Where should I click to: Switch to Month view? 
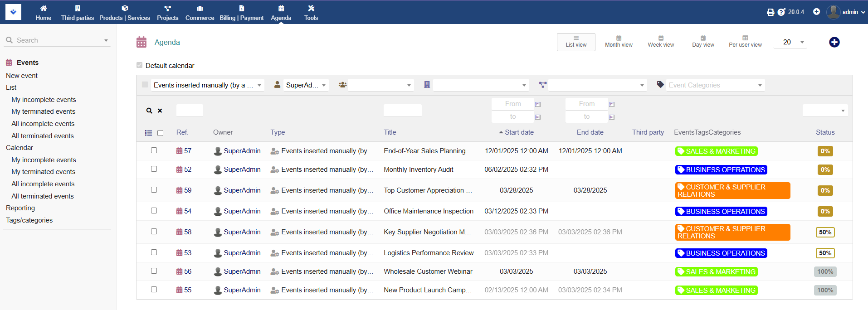tap(619, 42)
